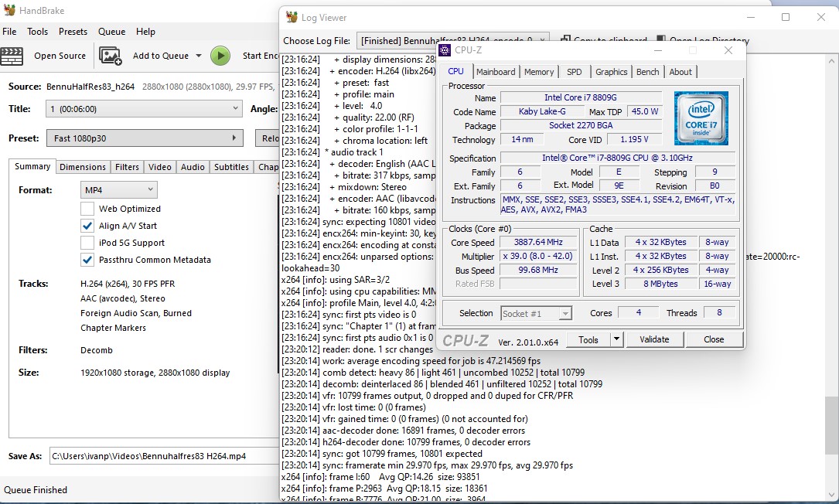This screenshot has width=839, height=504.
Task: Click the CPU-Z title bar chip icon
Action: click(x=445, y=50)
